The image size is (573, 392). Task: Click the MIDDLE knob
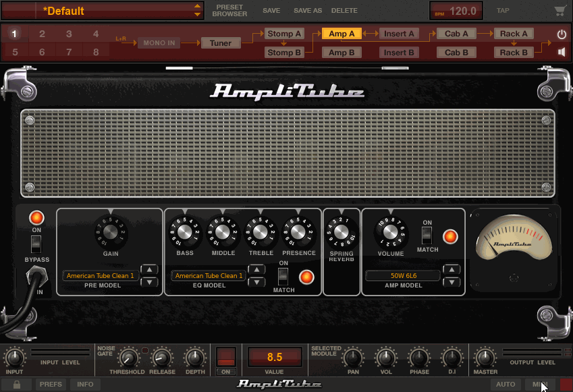tap(223, 231)
